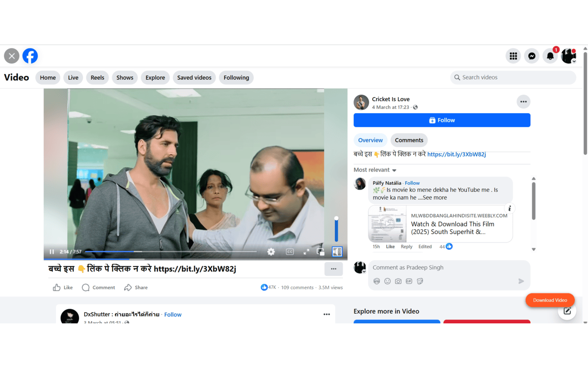Image resolution: width=588 pixels, height=368 pixels.
Task: Open the Following tab
Action: point(236,77)
